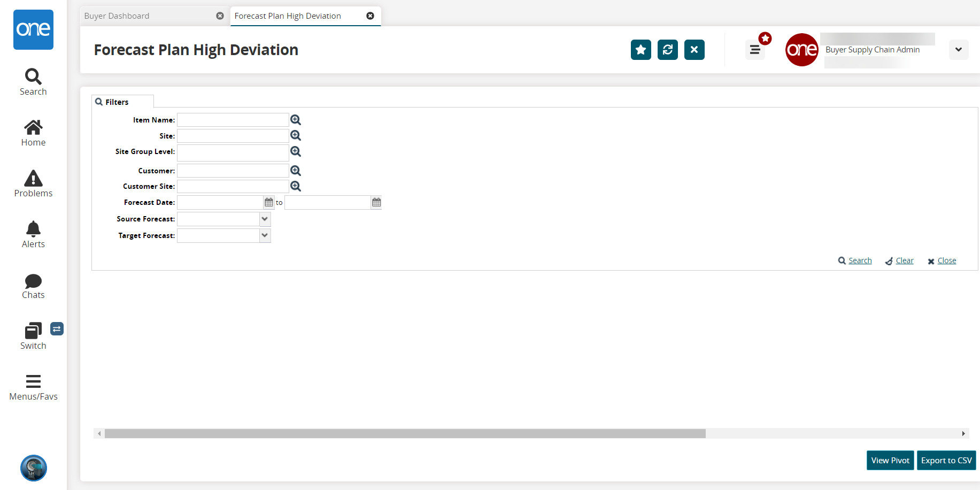The width and height of the screenshot is (980, 490).
Task: Open Chats from the sidebar
Action: [x=33, y=286]
